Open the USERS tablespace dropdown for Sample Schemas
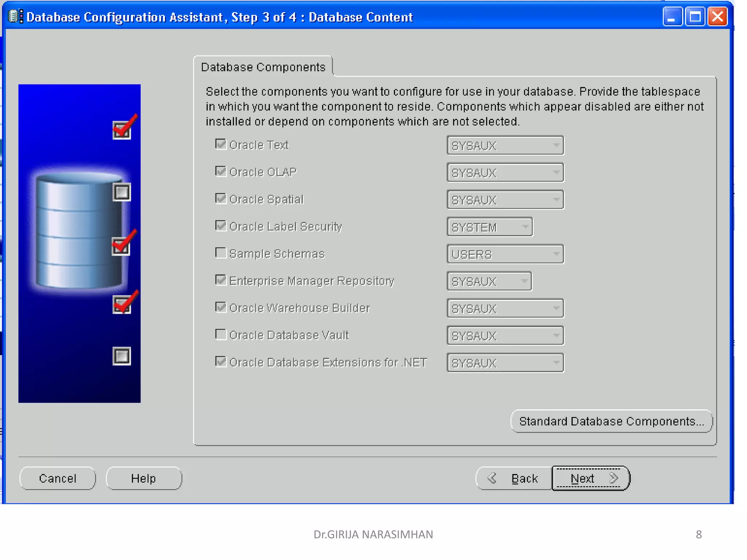The image size is (747, 560). click(505, 254)
